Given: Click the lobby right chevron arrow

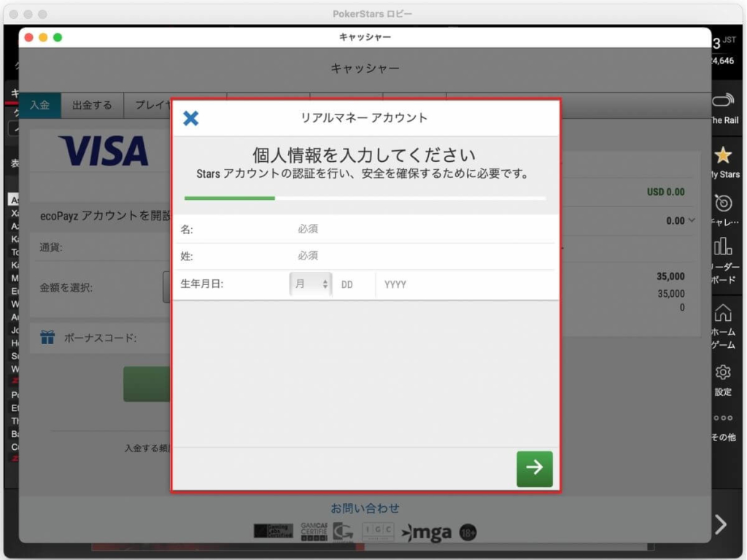Looking at the screenshot, I should (x=721, y=524).
